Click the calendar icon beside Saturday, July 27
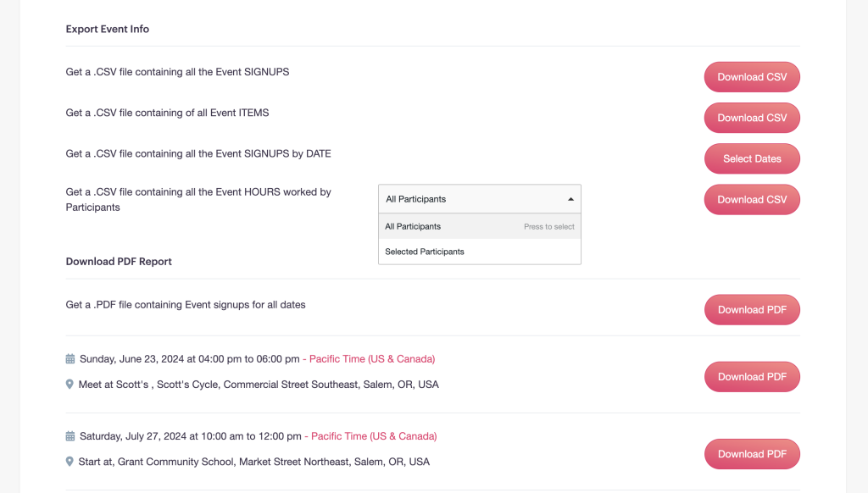Screen dimensions: 868x493 [x=70, y=436]
